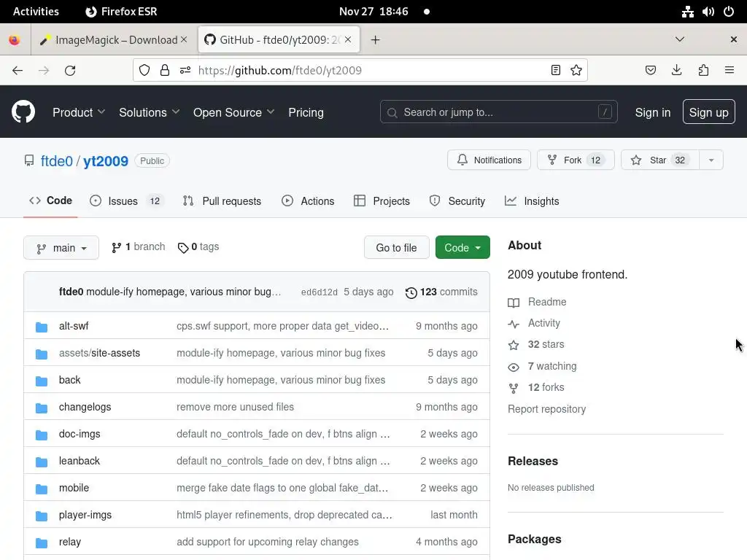Open the 123 commits link

441,292
